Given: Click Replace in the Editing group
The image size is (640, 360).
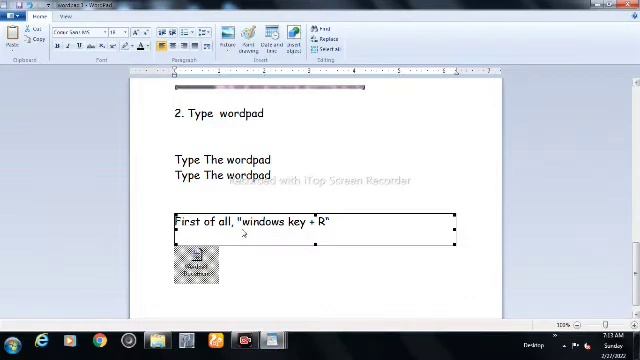Looking at the screenshot, I should [325, 39].
